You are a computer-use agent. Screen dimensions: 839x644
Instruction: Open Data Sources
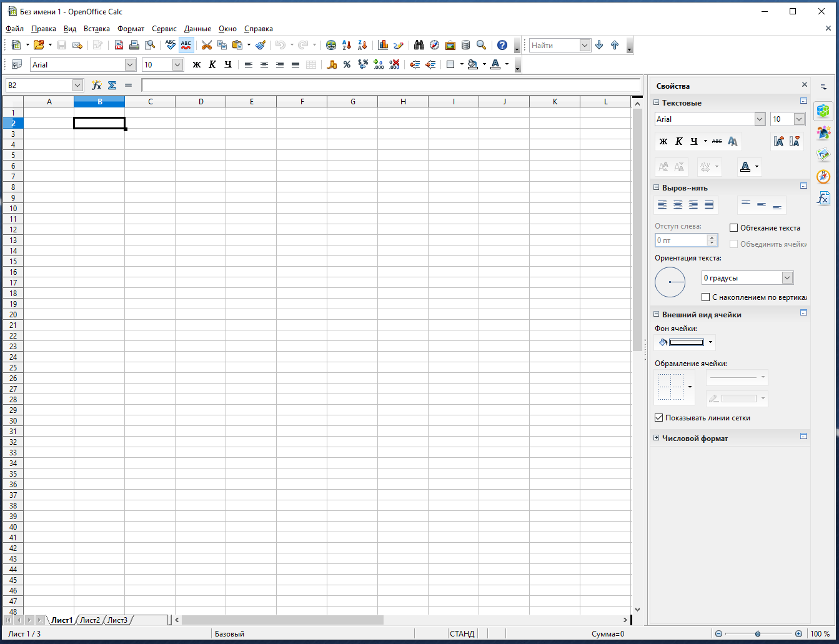pos(465,45)
